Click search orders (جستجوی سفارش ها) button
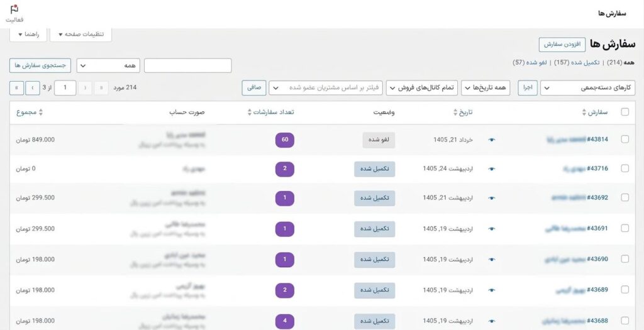This screenshot has width=644, height=330. point(40,65)
